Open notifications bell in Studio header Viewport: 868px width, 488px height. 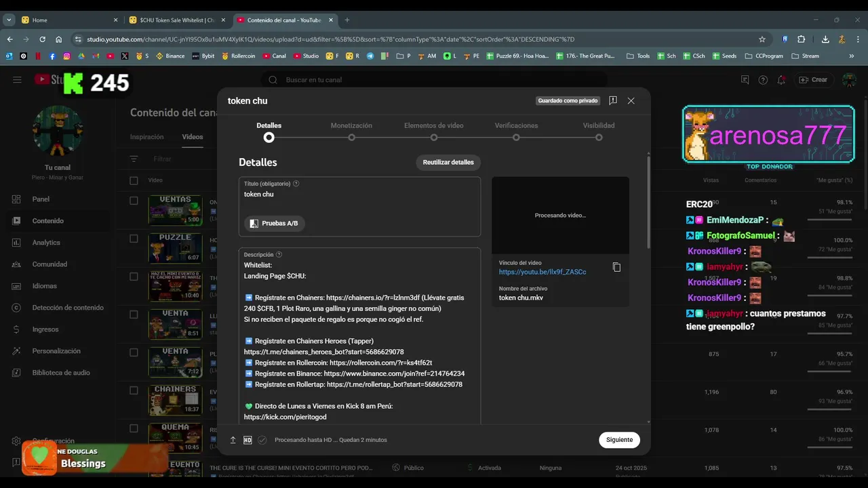781,80
